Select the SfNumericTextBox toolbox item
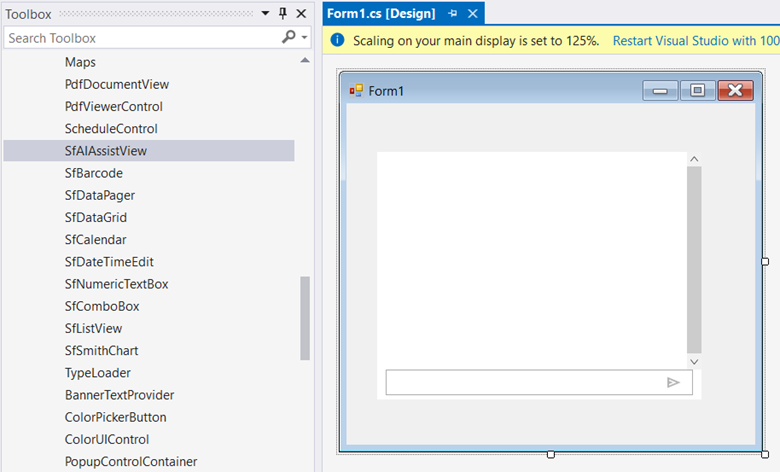This screenshot has height=472, width=780. (116, 284)
